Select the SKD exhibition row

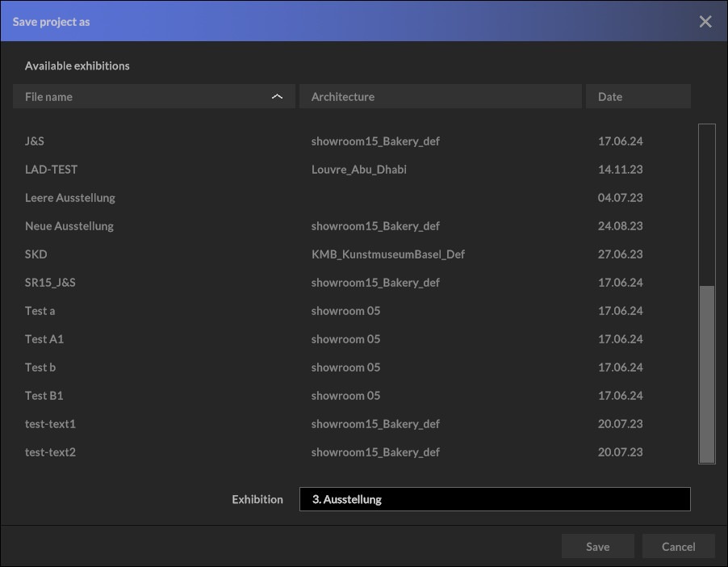point(36,254)
